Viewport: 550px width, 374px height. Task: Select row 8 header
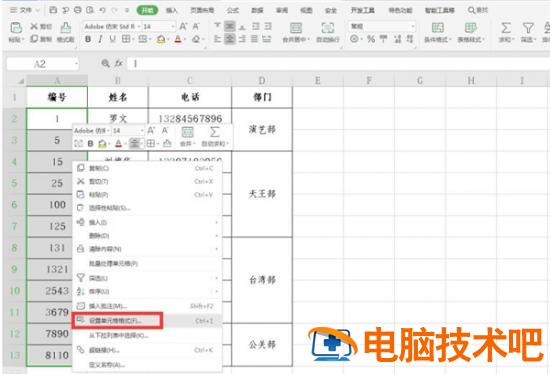pos(14,248)
